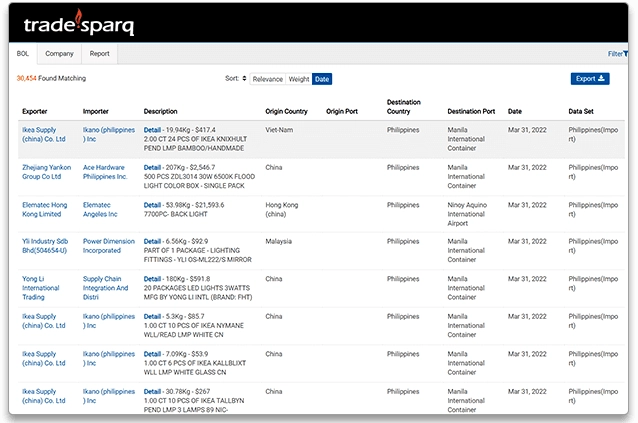Click the Hong Kong (china) origin cell
Screen dimensions: 638x423
282,209
